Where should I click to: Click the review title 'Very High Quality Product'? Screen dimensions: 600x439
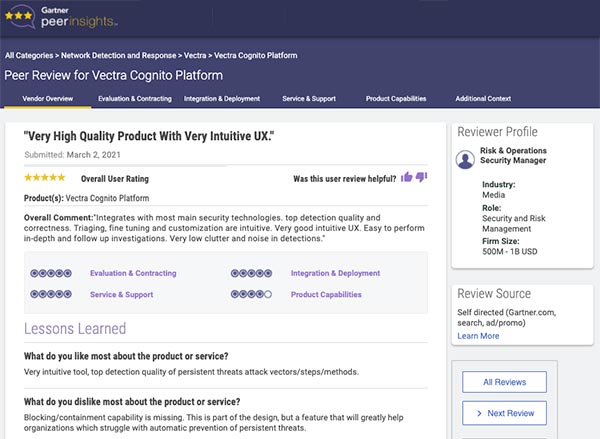coord(149,136)
